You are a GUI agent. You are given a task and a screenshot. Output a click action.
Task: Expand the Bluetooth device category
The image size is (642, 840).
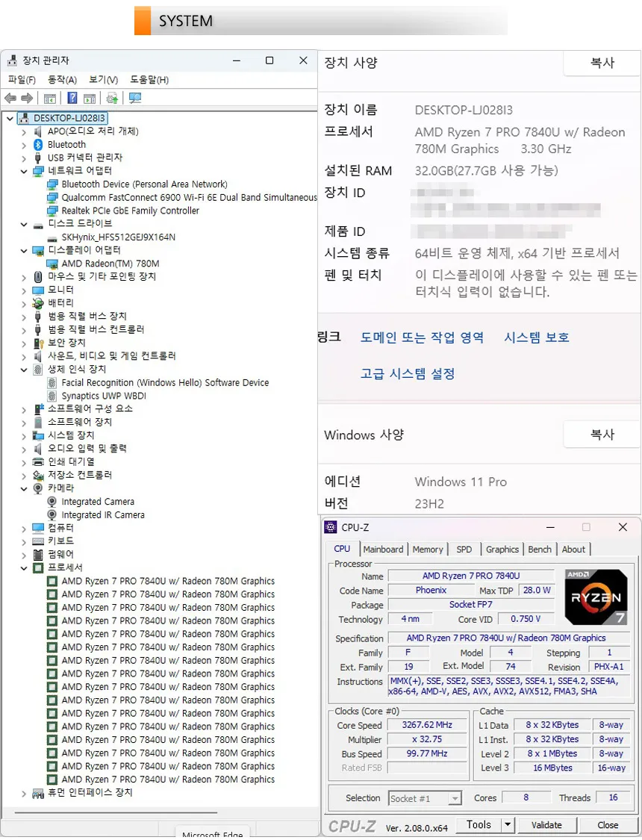[24, 145]
